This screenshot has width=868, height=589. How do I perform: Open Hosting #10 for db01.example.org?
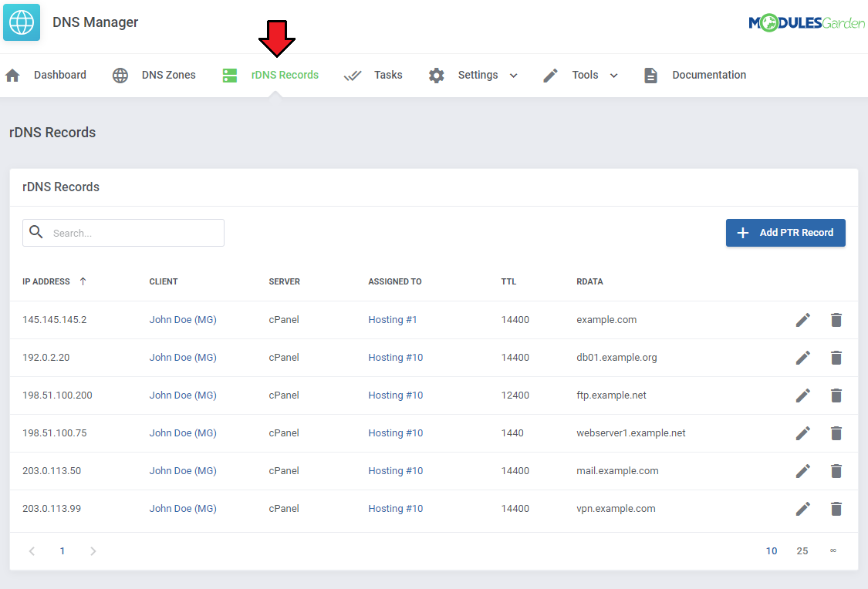click(x=396, y=358)
